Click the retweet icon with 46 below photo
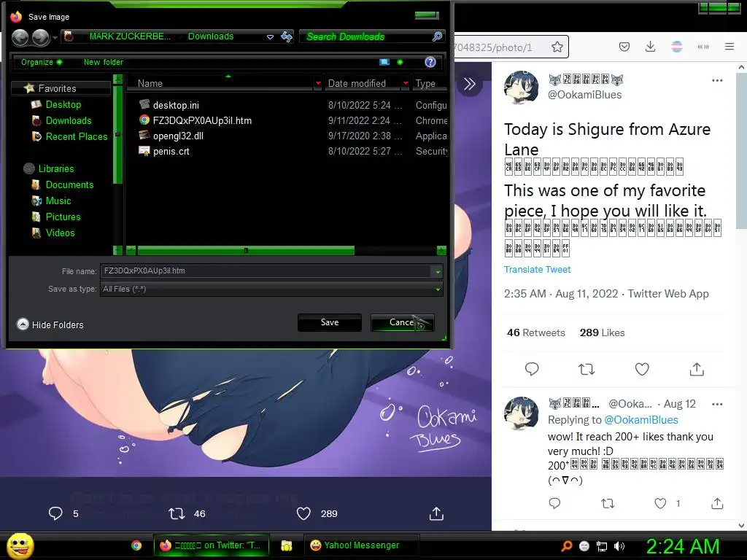 (177, 514)
